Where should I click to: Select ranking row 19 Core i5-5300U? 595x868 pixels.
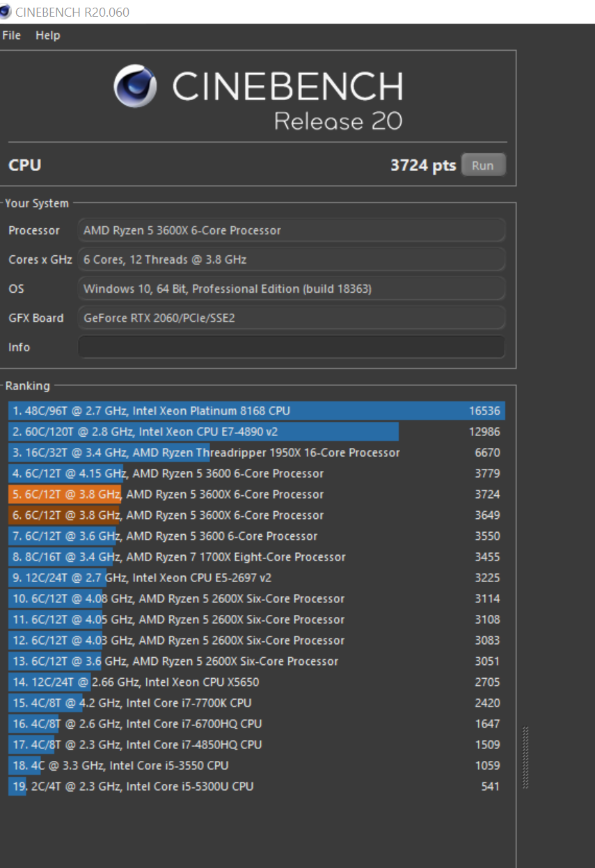(257, 787)
